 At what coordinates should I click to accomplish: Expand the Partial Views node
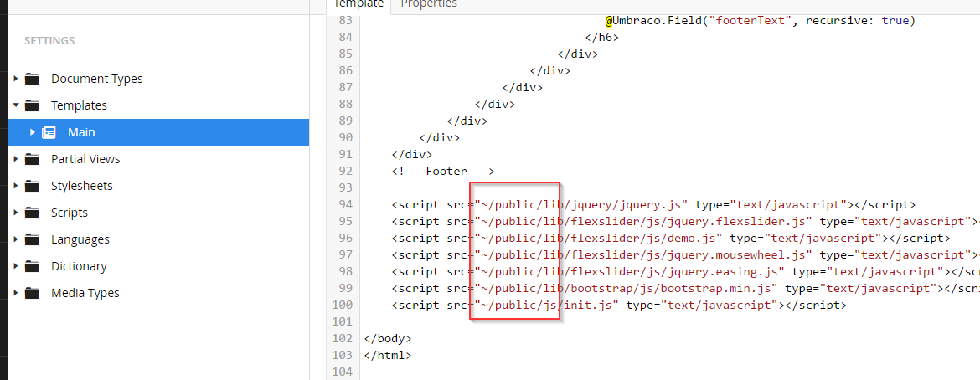pyautogui.click(x=16, y=159)
